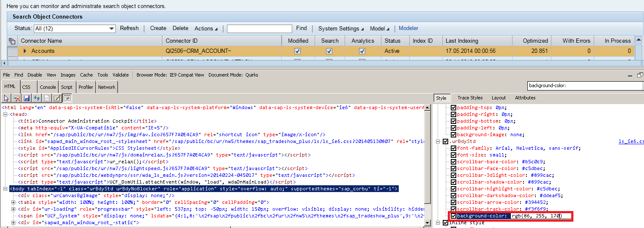Click the table select-all icon in header corner
The height and width of the screenshot is (228, 644).
click(12, 41)
